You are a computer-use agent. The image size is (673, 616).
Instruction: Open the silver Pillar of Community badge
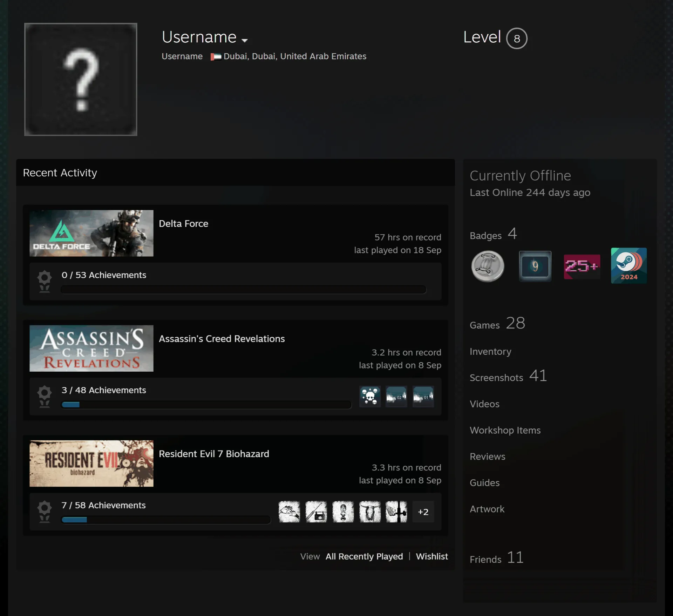[488, 266]
